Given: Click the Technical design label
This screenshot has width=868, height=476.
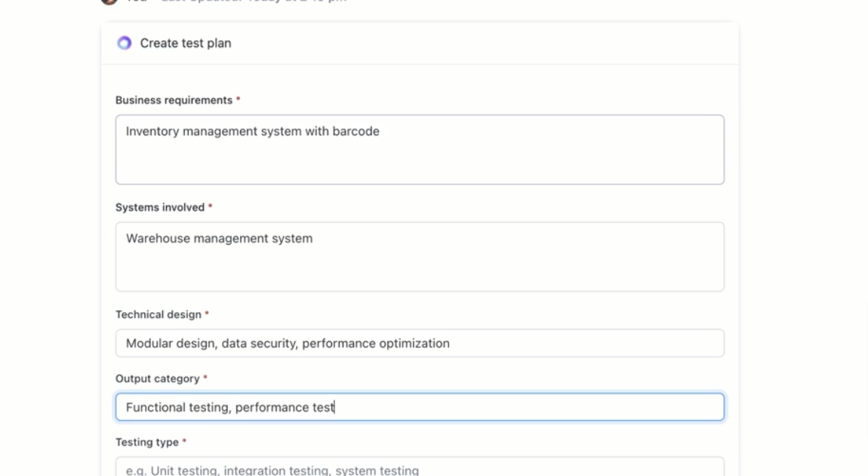Looking at the screenshot, I should pyautogui.click(x=159, y=314).
